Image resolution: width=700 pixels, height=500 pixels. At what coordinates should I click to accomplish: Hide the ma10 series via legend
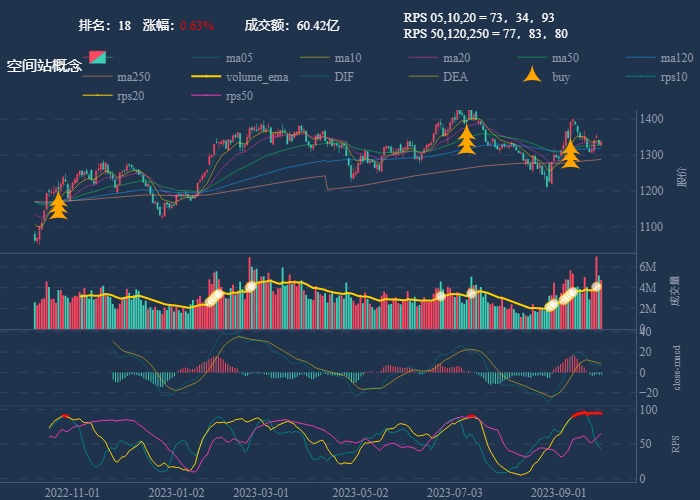(x=348, y=57)
